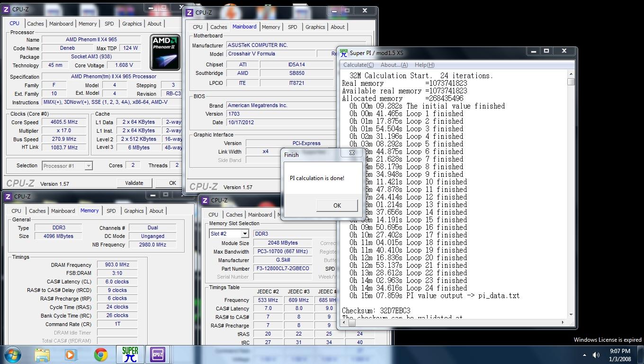Click the CAS# Latency 6.0 clocks field
This screenshot has width=644, height=364.
point(117,282)
